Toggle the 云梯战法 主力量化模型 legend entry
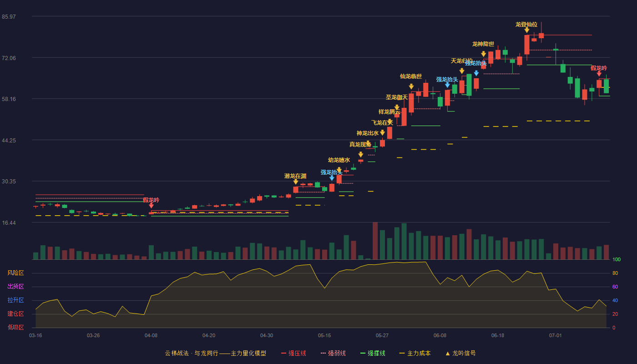 point(215,353)
